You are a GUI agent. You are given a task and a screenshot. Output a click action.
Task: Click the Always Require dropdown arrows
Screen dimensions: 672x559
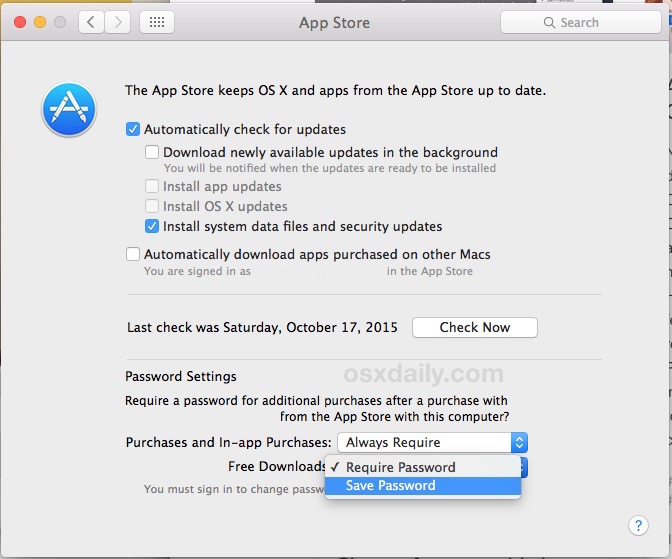519,442
